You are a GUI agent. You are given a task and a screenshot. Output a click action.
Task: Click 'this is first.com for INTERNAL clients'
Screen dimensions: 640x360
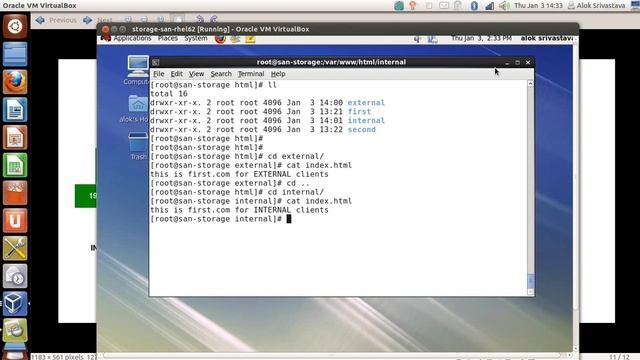tap(239, 210)
